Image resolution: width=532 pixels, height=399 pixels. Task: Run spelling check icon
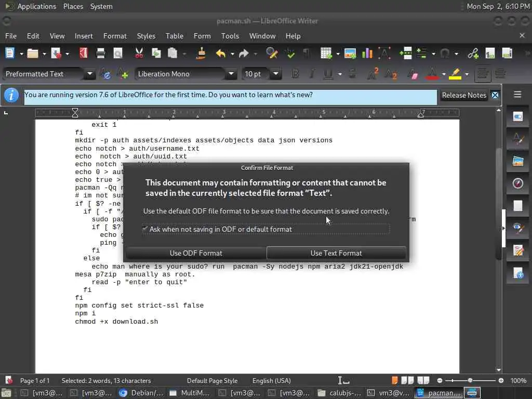[290, 54]
